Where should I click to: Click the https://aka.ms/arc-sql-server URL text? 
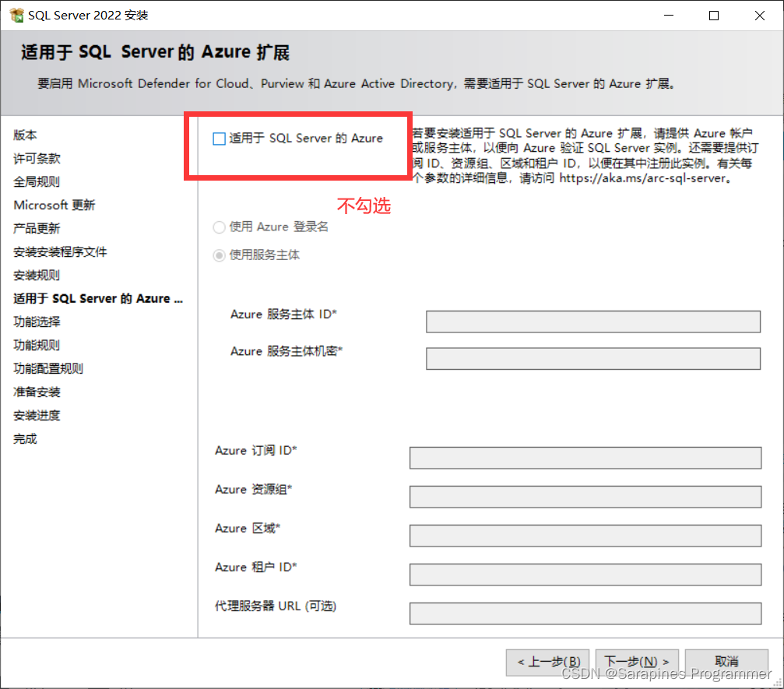[642, 178]
